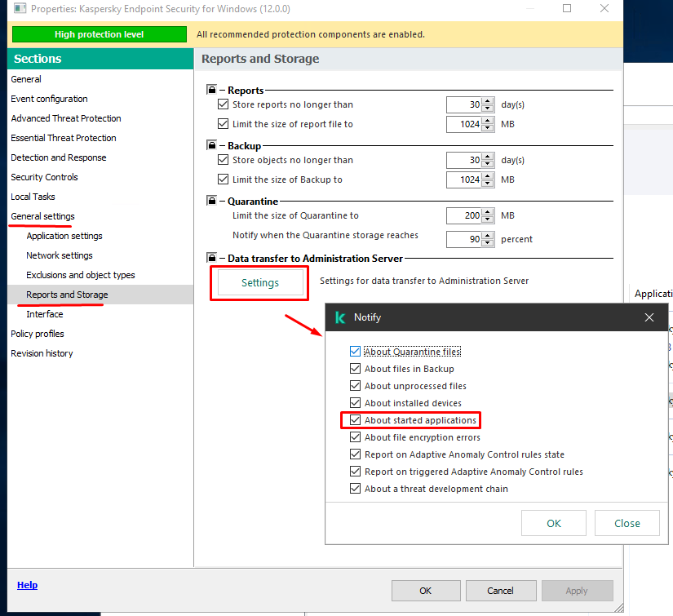Click the Properties window title icon

click(20, 8)
